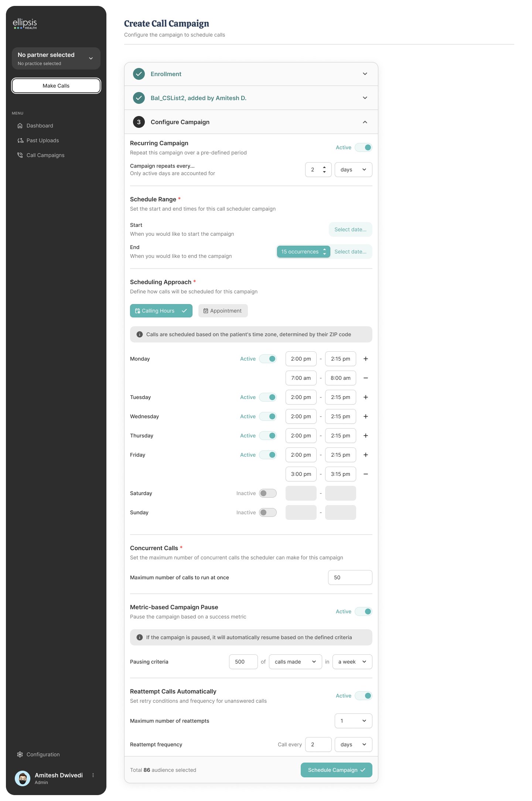Click the Past Uploads icon
Viewport: 532px width, 801px height.
click(x=20, y=140)
